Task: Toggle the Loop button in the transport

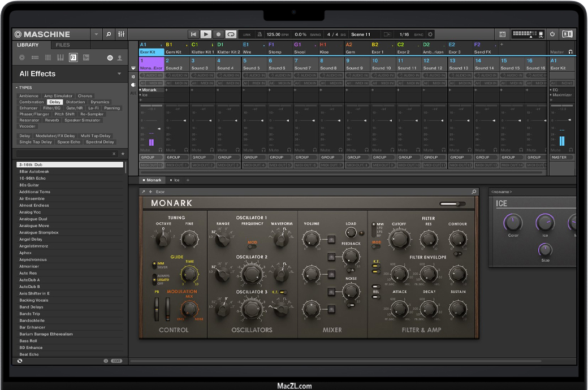Action: pos(231,34)
